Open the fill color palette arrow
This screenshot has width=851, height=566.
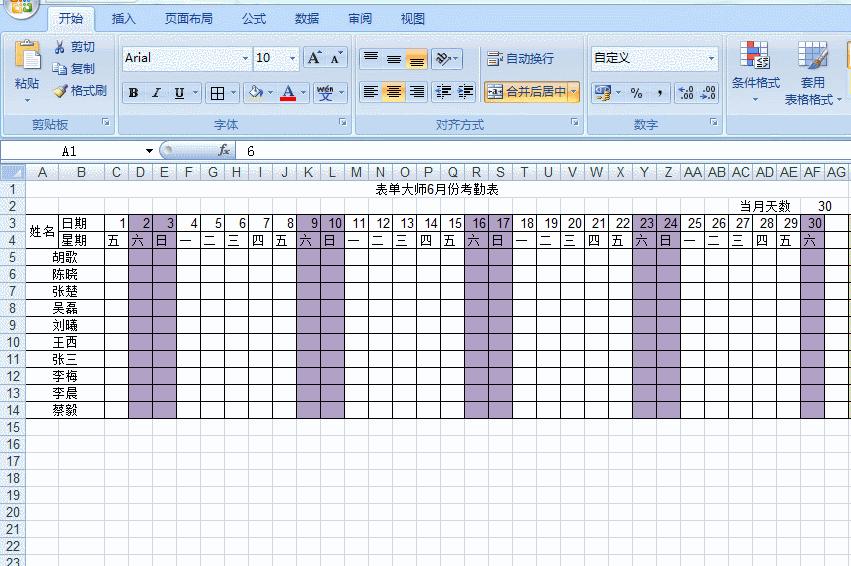point(270,93)
